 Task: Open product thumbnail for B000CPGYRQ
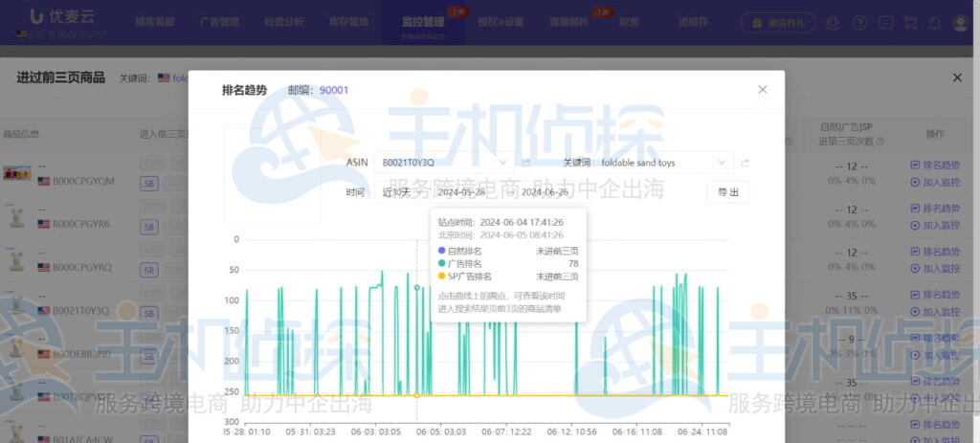pos(17,260)
